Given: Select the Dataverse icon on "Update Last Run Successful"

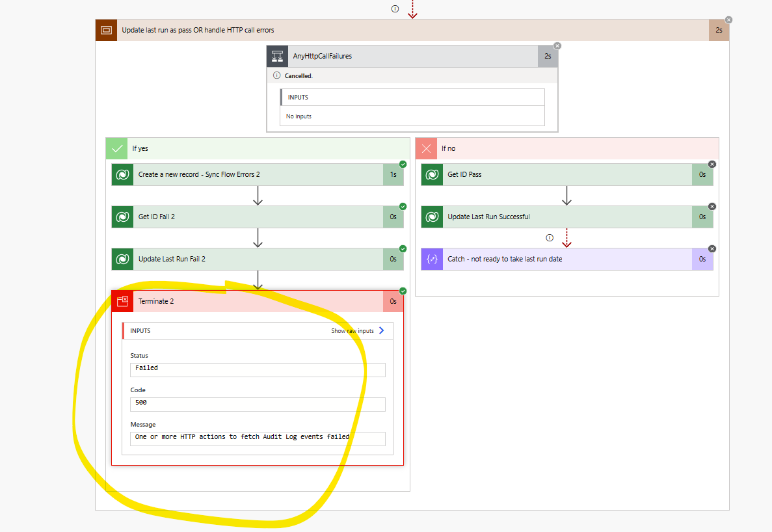Looking at the screenshot, I should point(432,217).
